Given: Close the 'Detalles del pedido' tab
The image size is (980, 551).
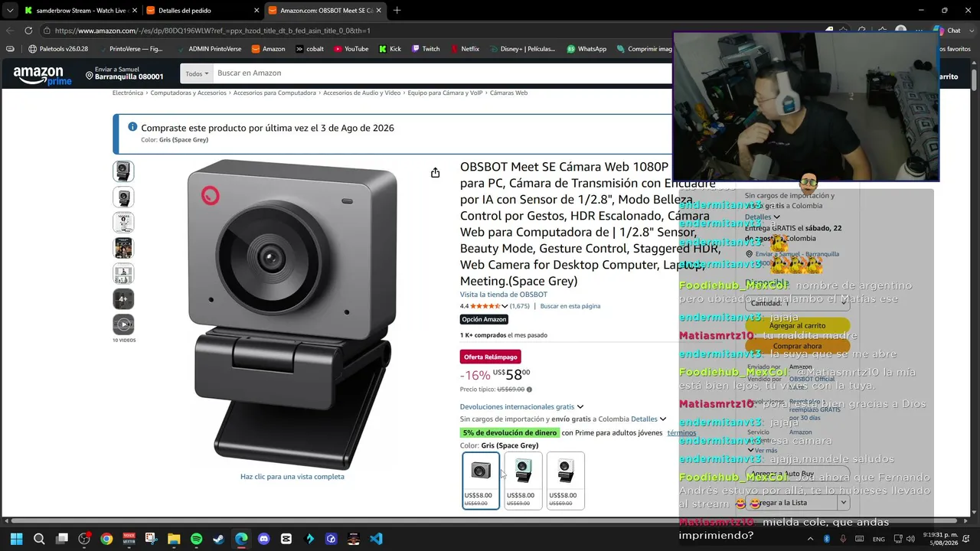Looking at the screenshot, I should 256,11.
